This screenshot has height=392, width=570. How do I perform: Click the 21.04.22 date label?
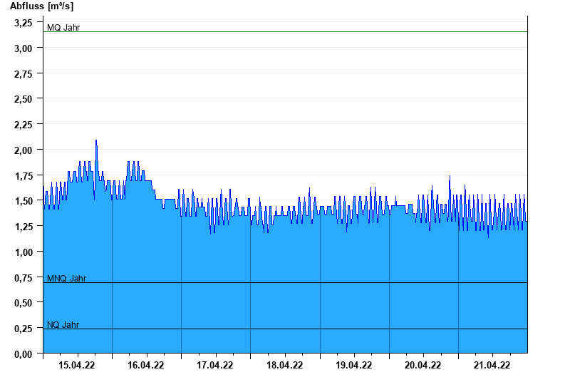pos(492,366)
